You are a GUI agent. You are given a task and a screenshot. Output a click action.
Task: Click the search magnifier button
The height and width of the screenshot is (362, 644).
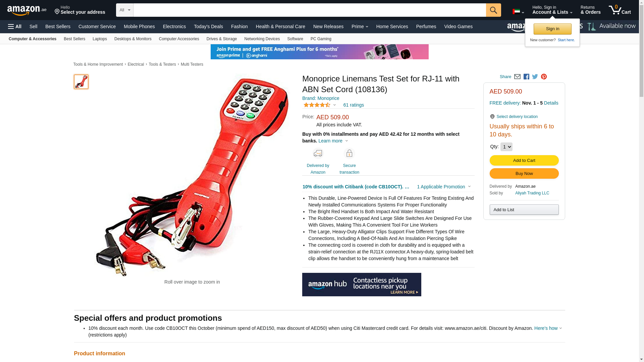coord(493,10)
